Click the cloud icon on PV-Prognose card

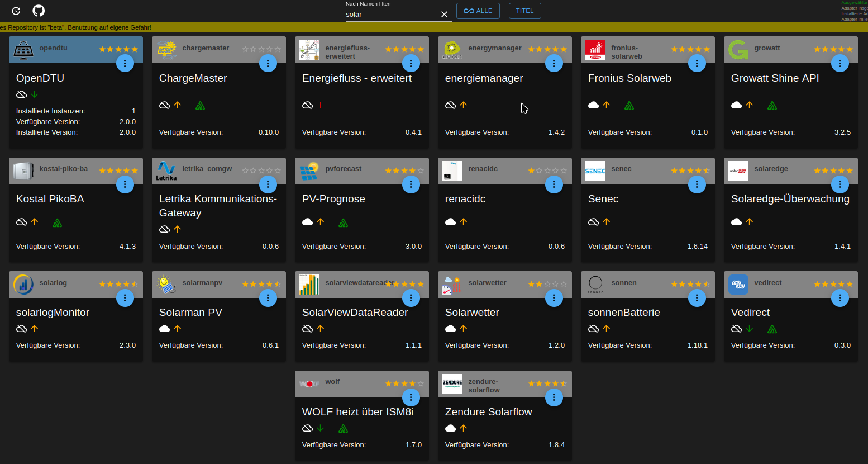point(308,222)
